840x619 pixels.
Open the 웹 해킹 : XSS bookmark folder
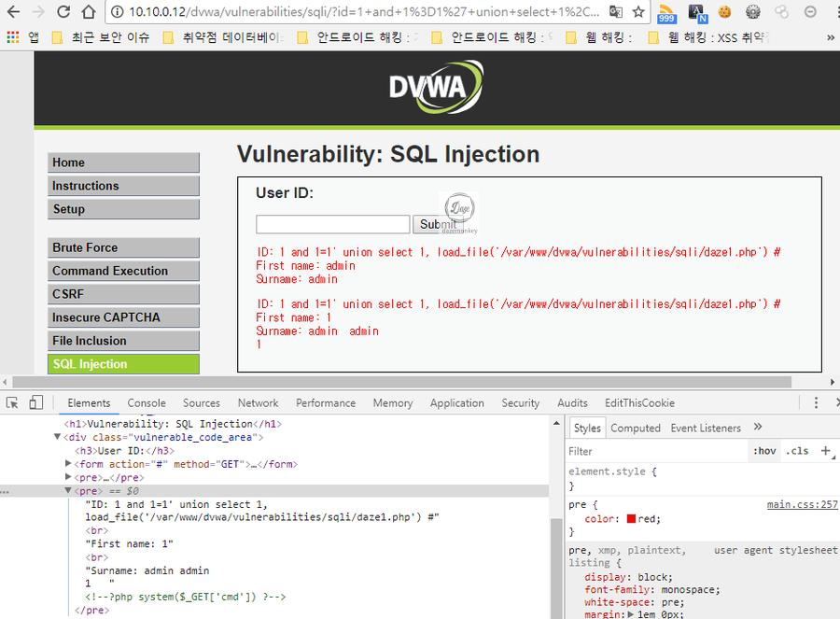point(708,37)
